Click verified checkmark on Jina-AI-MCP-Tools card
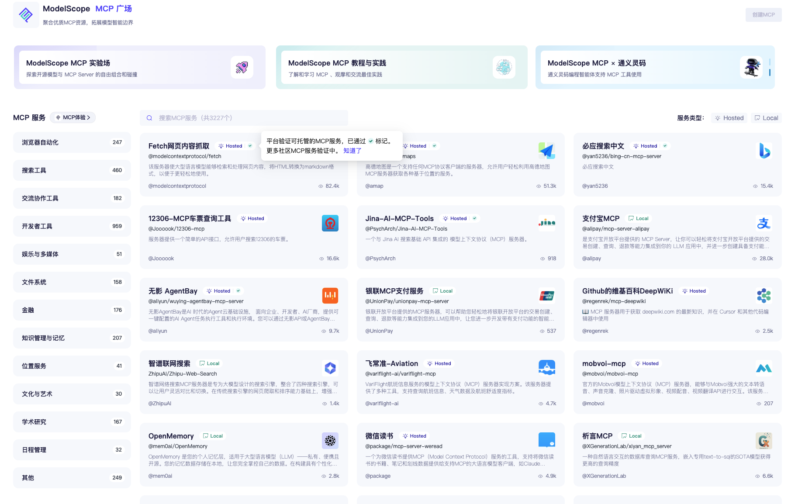This screenshot has height=504, width=812. (475, 218)
